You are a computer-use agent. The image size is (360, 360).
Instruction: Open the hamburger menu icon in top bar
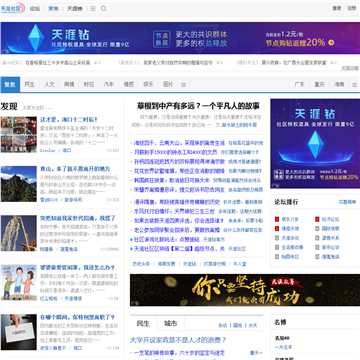tap(93, 9)
